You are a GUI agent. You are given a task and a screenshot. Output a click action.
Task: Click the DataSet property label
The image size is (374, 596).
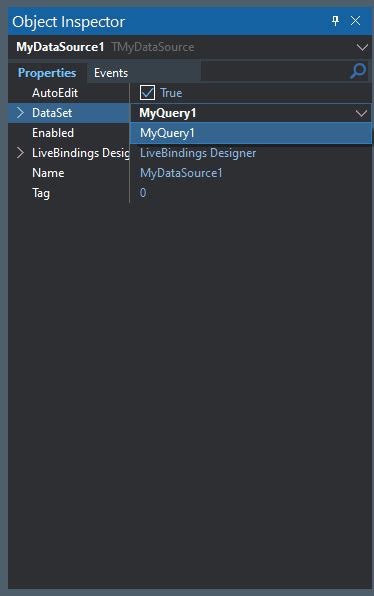coord(52,113)
